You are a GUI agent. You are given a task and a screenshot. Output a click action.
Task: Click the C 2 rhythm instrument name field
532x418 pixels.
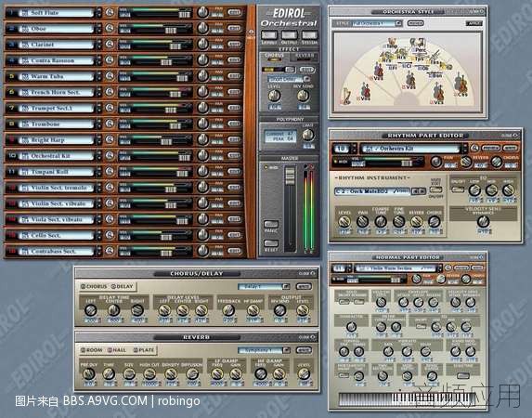coord(372,191)
